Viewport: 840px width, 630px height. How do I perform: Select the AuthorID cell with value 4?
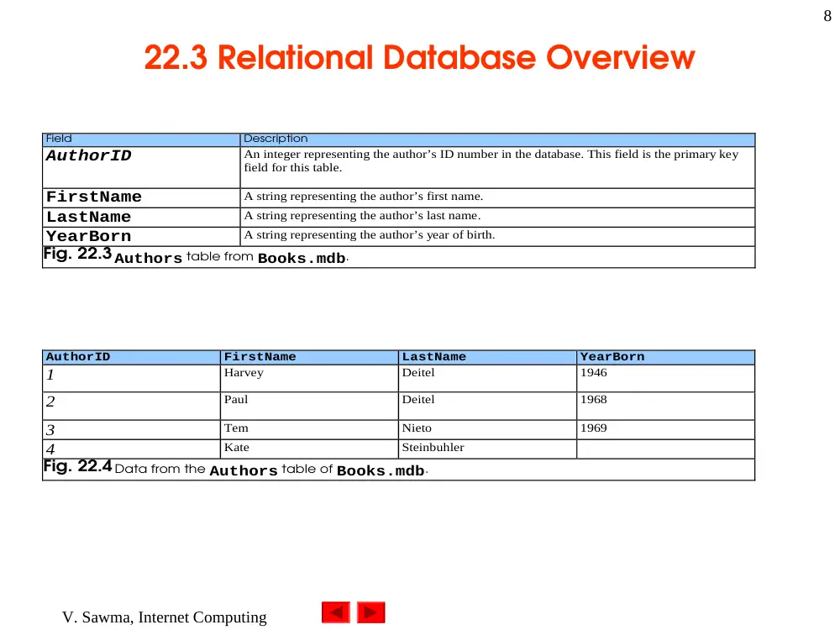coord(131,449)
